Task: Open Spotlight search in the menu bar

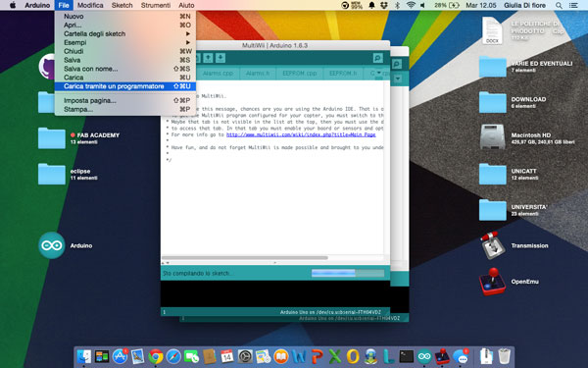Action: 559,5
